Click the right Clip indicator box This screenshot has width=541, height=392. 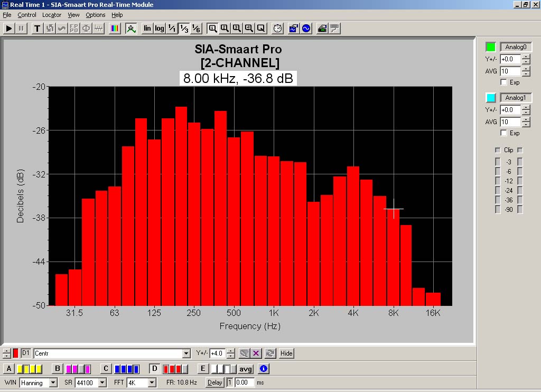click(x=520, y=150)
